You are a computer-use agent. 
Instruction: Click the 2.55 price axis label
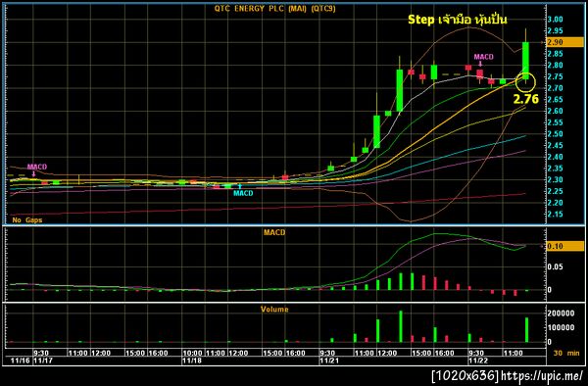point(555,122)
